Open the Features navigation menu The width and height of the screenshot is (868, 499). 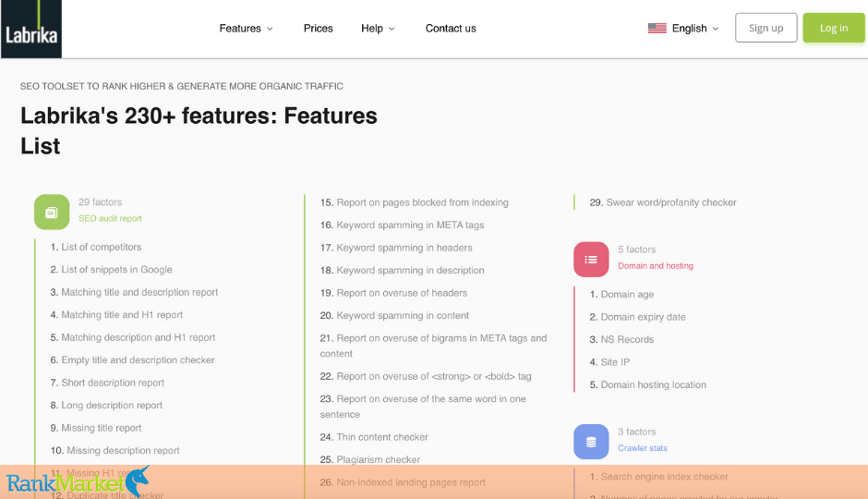pos(240,29)
